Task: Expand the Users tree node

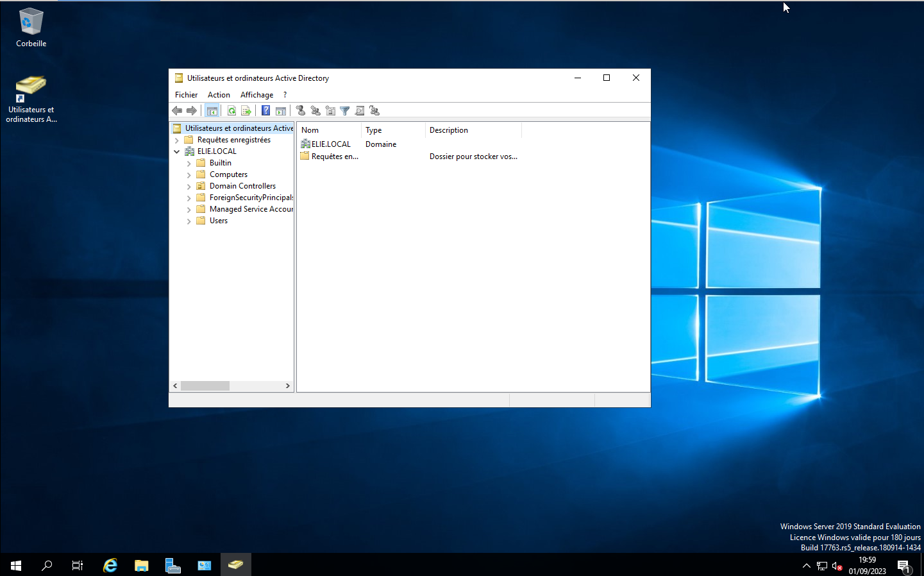Action: point(189,221)
